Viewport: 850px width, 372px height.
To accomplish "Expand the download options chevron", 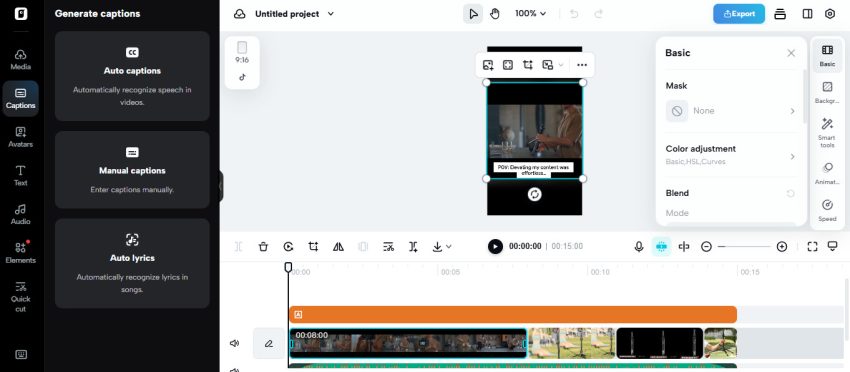I will pyautogui.click(x=449, y=247).
